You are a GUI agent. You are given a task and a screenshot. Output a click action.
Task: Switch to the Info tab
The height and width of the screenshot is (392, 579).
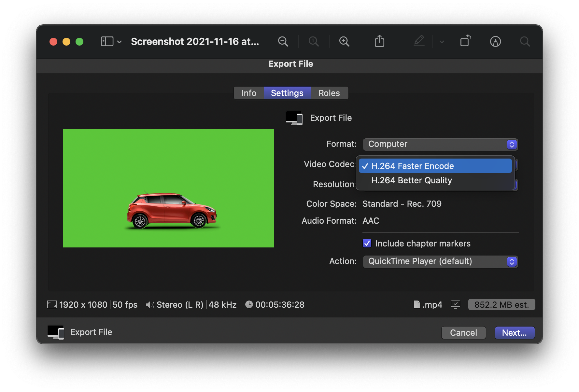click(249, 93)
